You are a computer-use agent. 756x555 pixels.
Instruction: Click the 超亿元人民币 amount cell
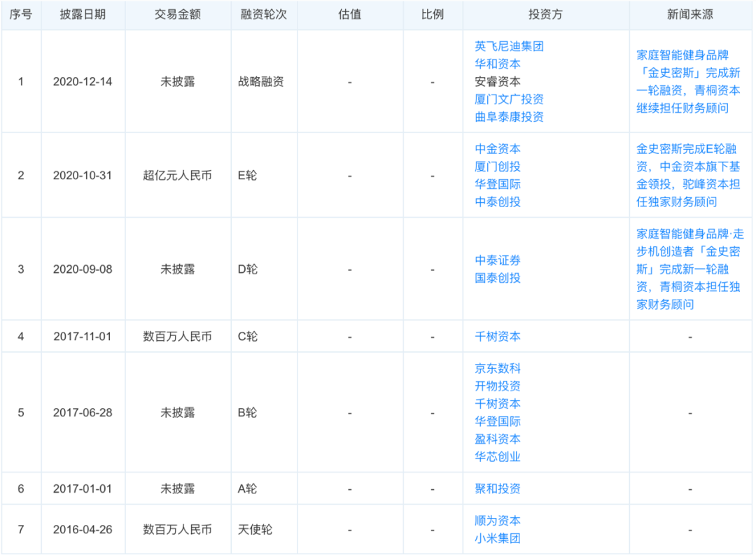click(x=177, y=176)
